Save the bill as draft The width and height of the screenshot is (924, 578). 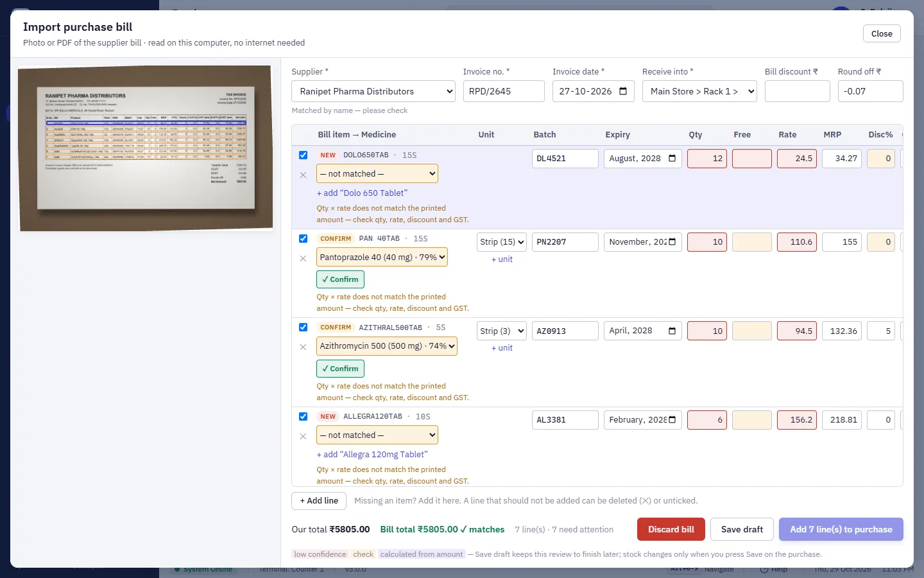(742, 529)
